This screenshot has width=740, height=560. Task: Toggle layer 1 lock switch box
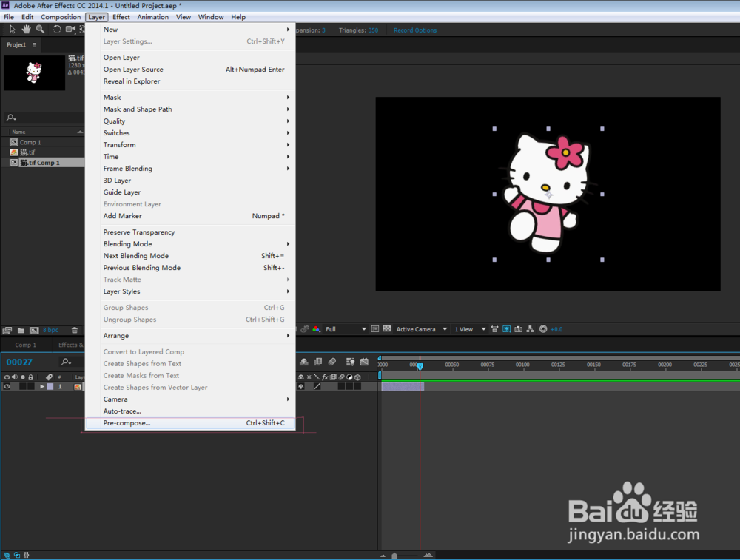(30, 386)
